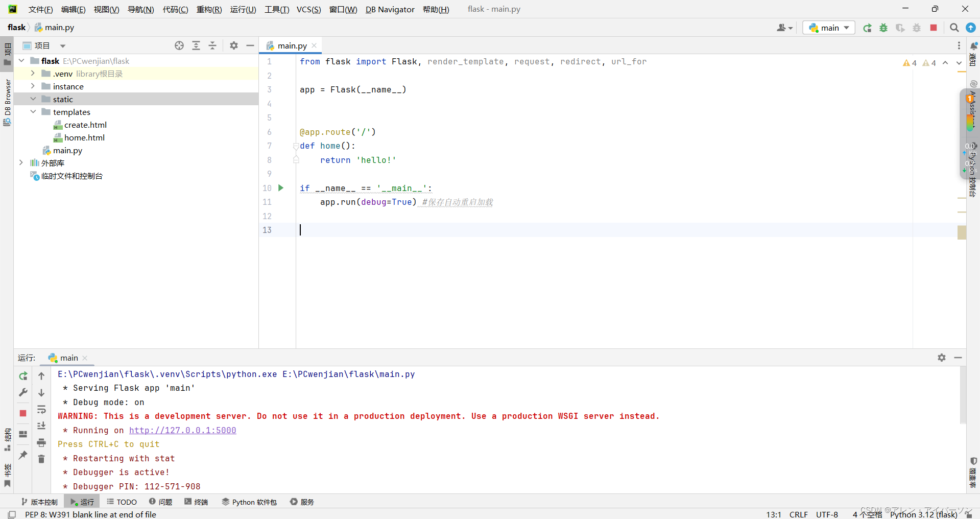Clear the console with the trash icon

coord(41,459)
